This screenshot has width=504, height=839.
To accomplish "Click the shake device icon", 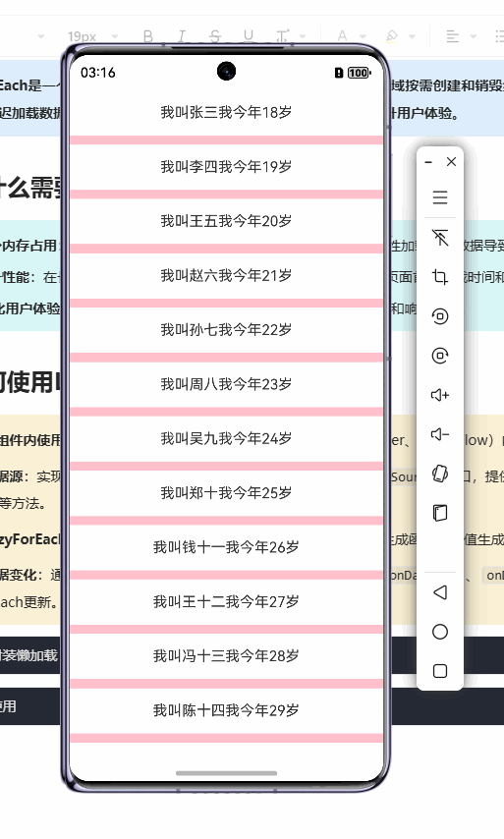I will click(x=440, y=474).
